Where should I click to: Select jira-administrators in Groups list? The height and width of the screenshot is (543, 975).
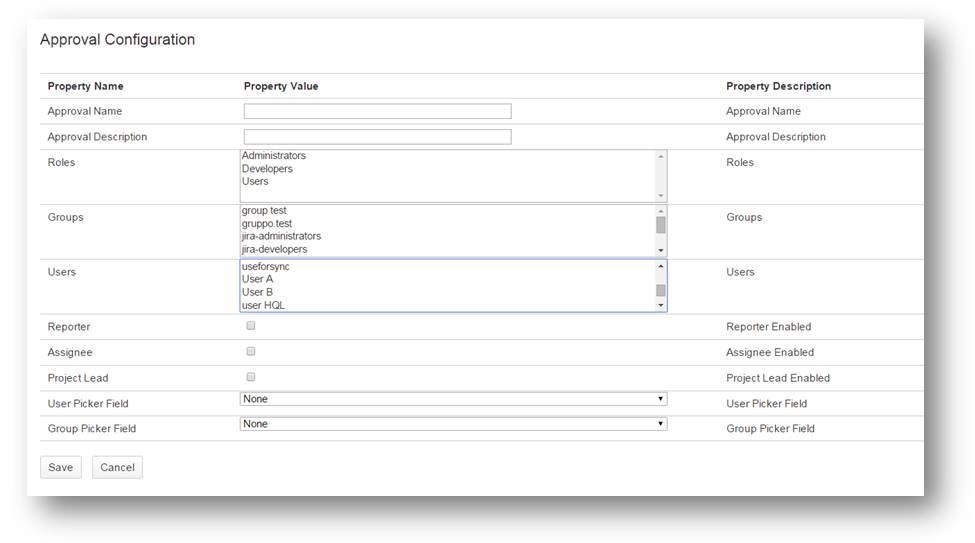pos(281,237)
